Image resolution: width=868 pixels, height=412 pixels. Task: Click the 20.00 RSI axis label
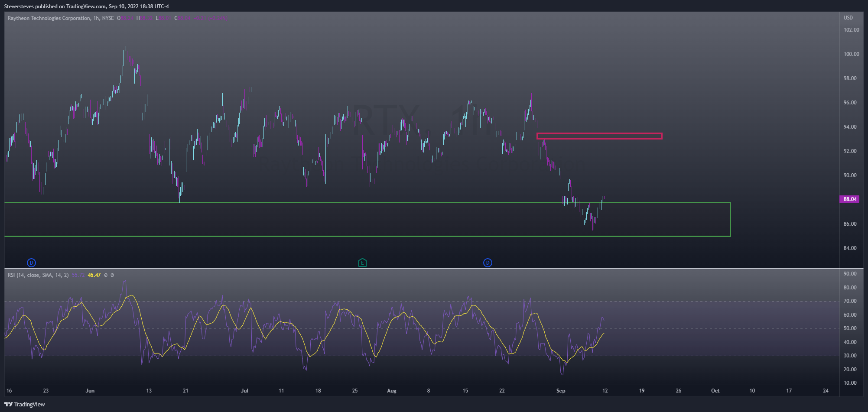[x=850, y=370]
